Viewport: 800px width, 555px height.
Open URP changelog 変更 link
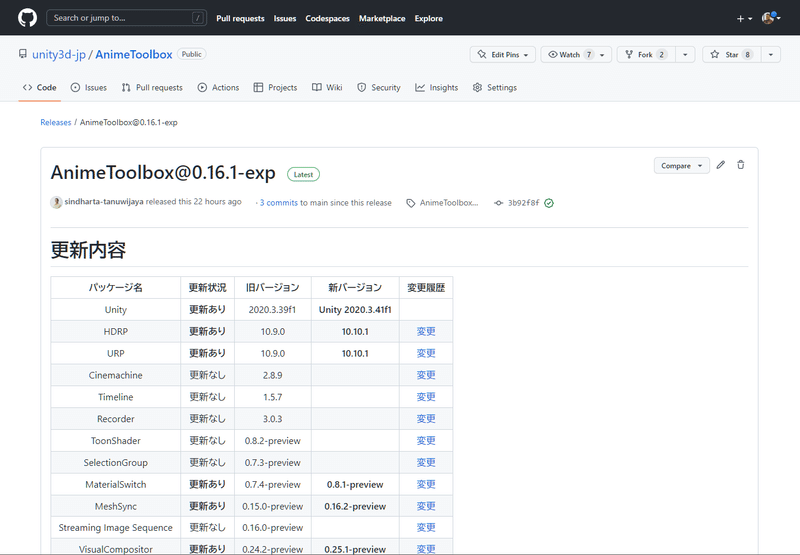426,354
